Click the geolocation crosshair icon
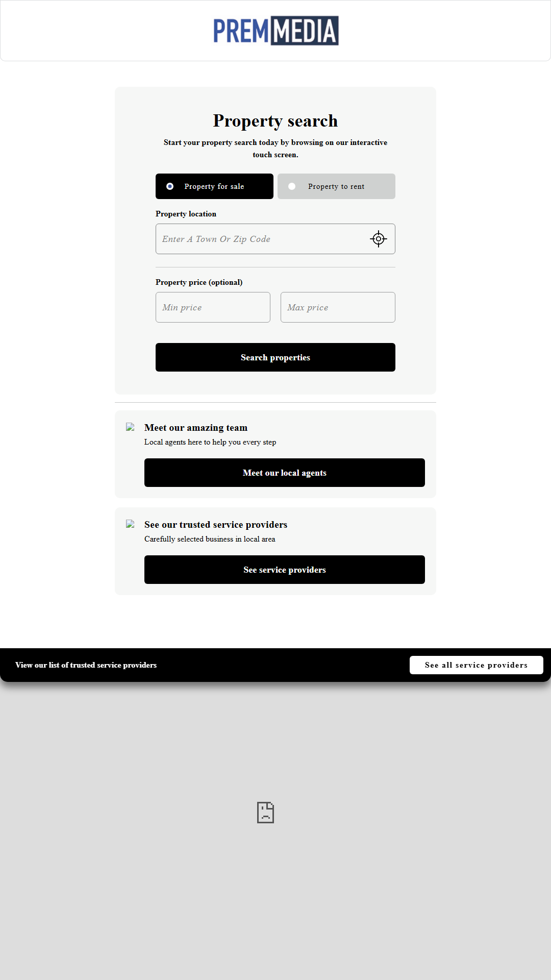 pyautogui.click(x=379, y=238)
